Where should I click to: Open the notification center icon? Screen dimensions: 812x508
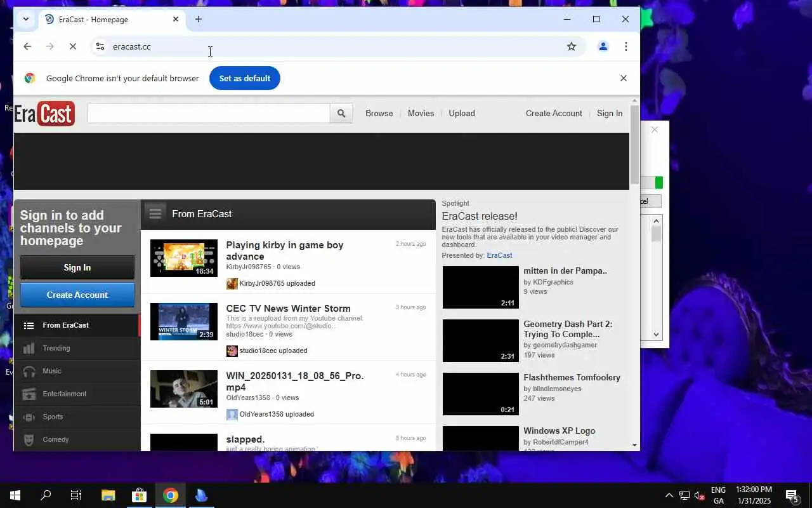(x=792, y=495)
